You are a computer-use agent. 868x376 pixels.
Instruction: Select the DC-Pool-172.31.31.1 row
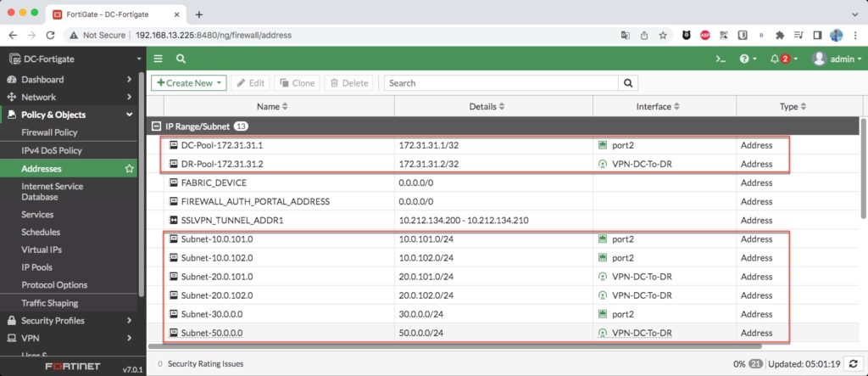coord(504,145)
